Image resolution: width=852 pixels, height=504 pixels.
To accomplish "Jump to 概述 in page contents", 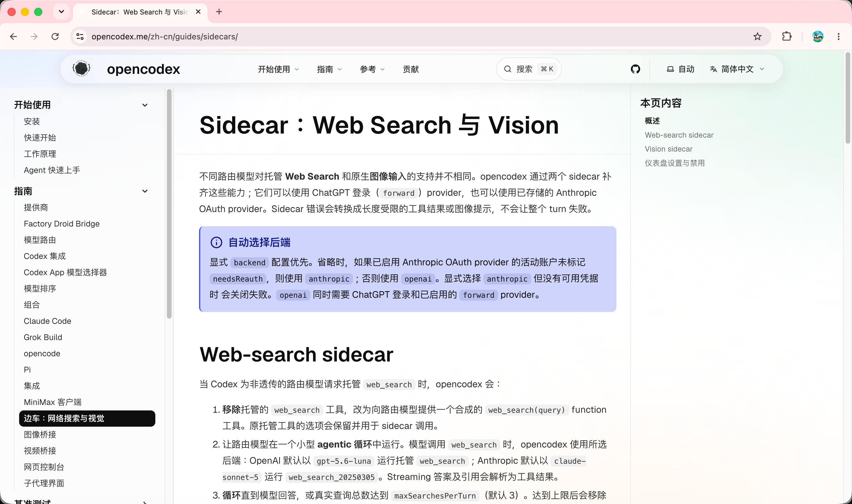I will click(652, 121).
